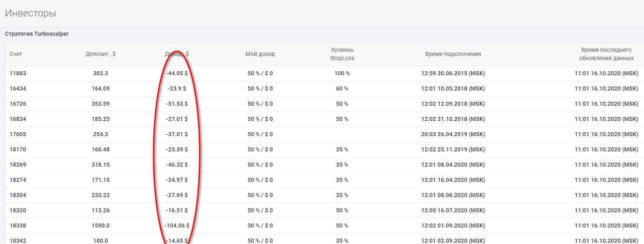Screen dimensions: 644x244
Task: Select account number 18170
Action: [x=17, y=149]
